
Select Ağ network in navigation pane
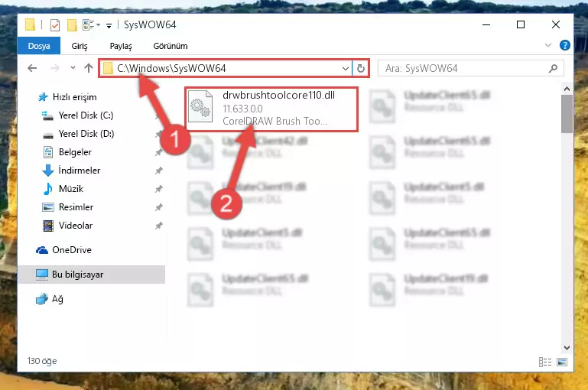(x=57, y=299)
